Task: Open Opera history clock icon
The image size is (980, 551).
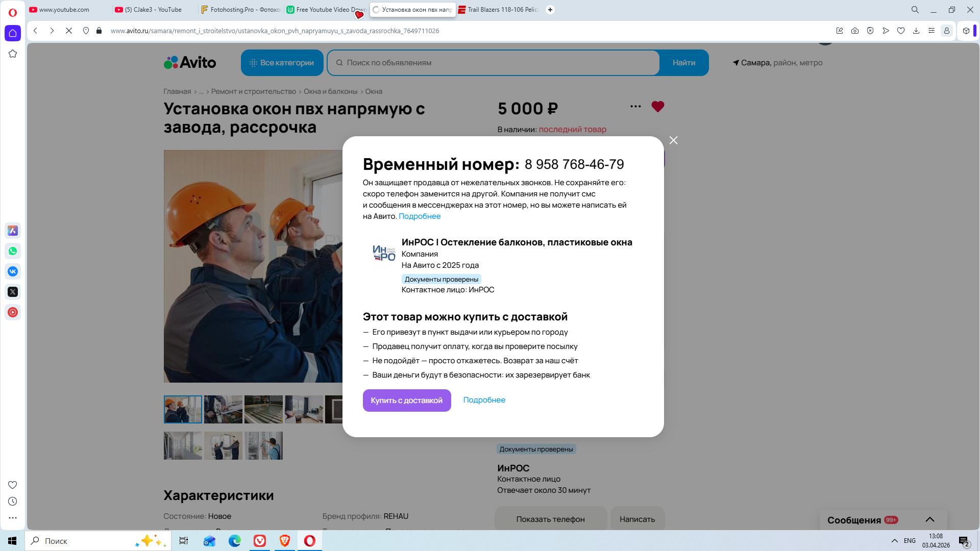Action: [13, 502]
